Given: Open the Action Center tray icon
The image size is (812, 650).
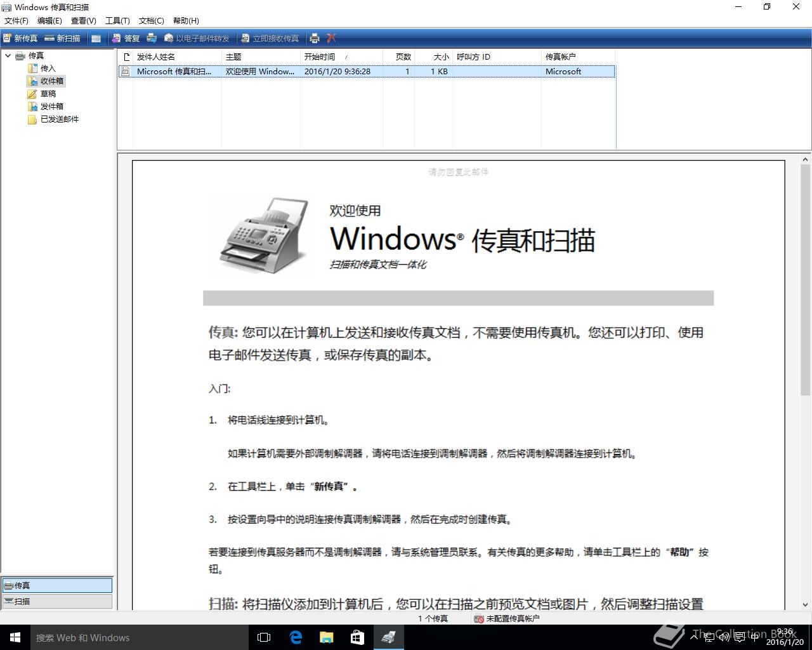Looking at the screenshot, I should click(x=739, y=637).
